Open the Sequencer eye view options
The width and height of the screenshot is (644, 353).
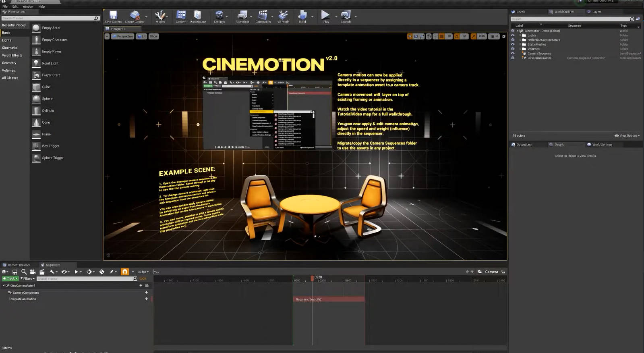click(64, 272)
